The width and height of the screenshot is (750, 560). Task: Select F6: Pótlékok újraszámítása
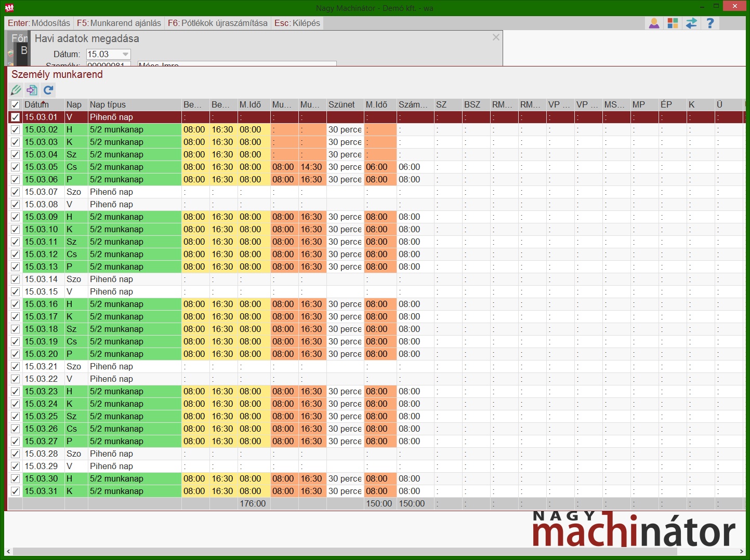[218, 23]
